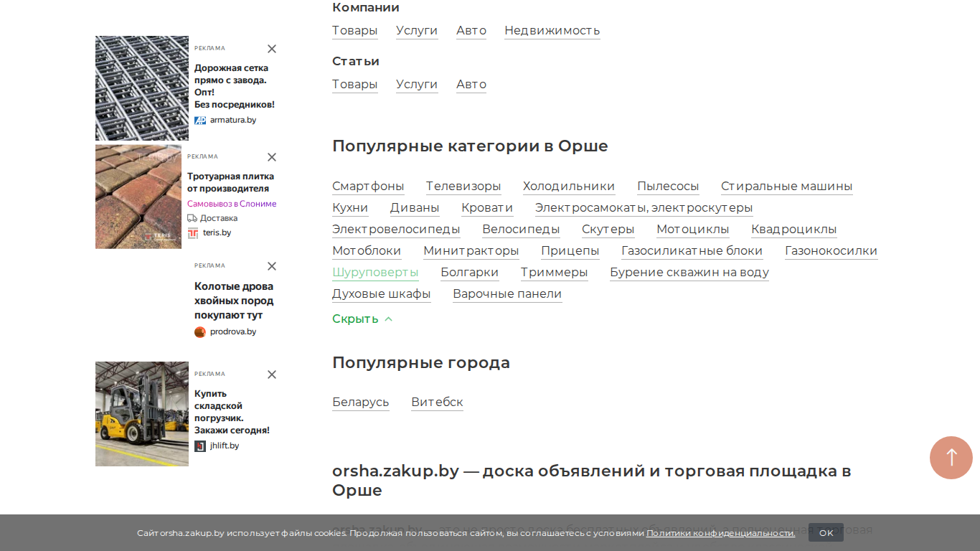Open the Скутеры category

[608, 230]
